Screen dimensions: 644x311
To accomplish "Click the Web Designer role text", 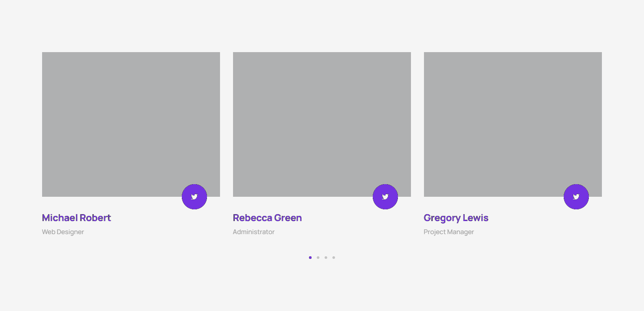I will (x=63, y=232).
